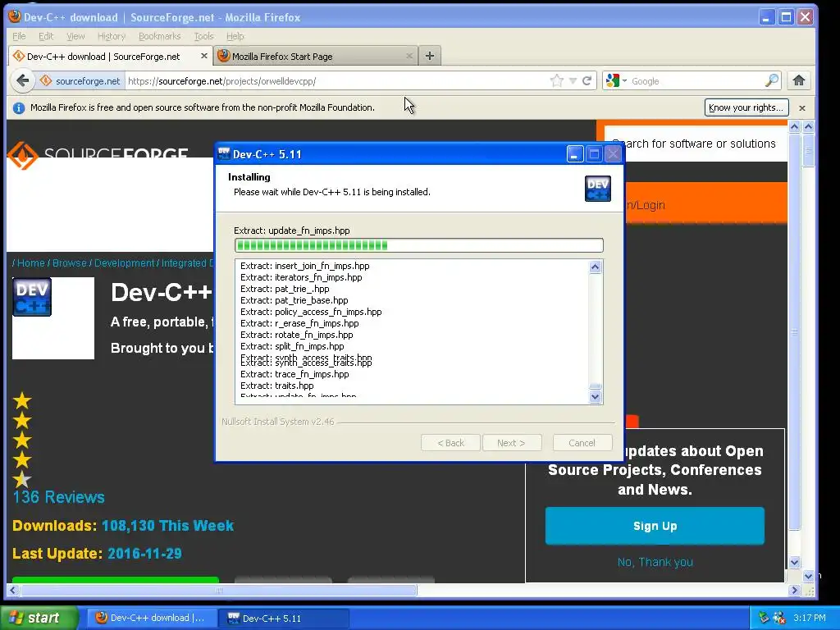Click Know your rights button
This screenshot has height=630, width=840.
point(746,107)
